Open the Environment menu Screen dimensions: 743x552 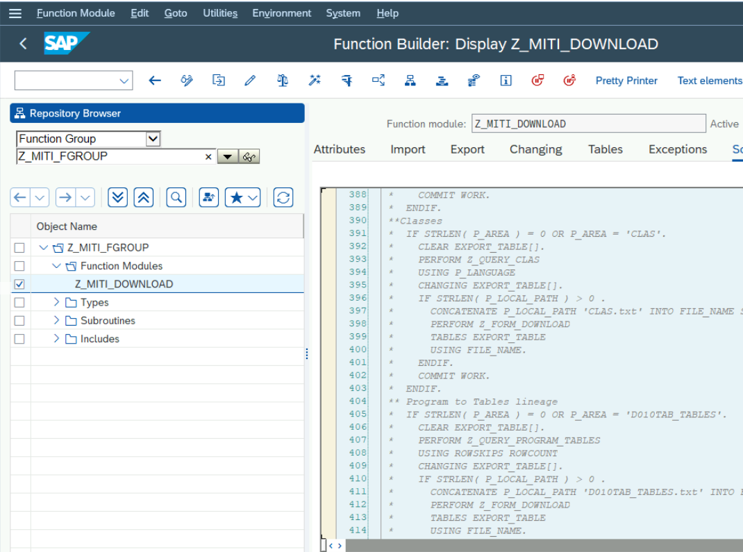point(281,13)
